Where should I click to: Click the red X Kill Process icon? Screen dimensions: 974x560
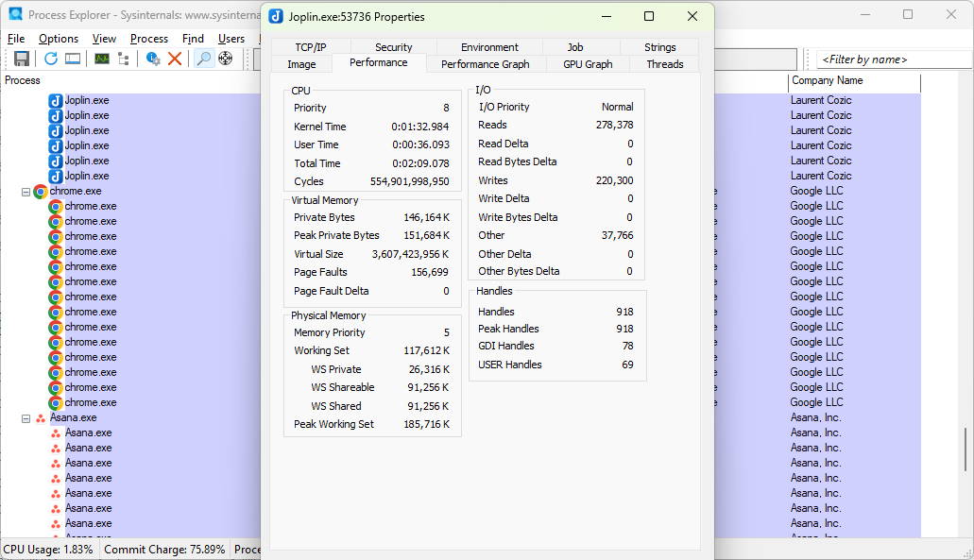click(x=175, y=59)
